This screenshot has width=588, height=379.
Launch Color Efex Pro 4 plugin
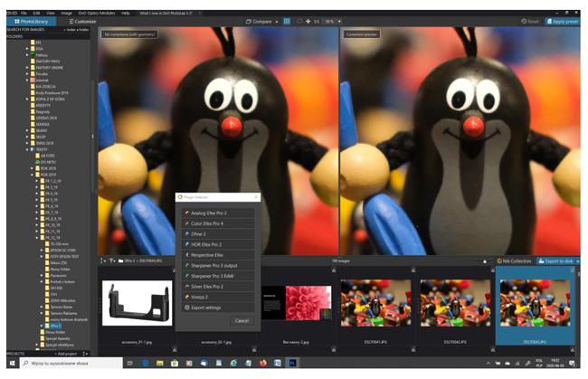point(218,223)
